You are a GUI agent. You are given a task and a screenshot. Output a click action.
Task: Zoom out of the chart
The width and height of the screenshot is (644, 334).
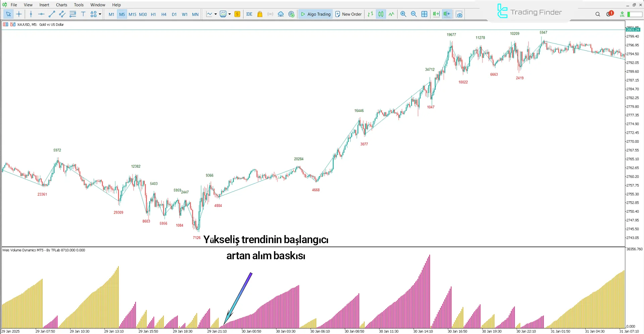[414, 14]
